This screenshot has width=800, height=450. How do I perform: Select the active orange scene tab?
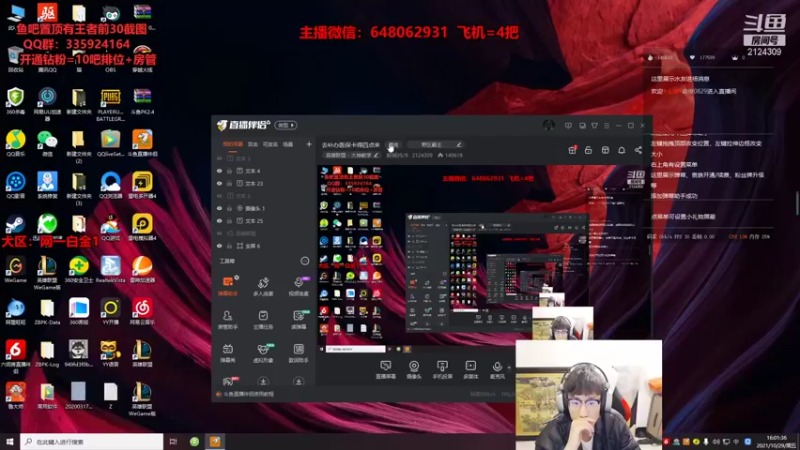(x=233, y=144)
